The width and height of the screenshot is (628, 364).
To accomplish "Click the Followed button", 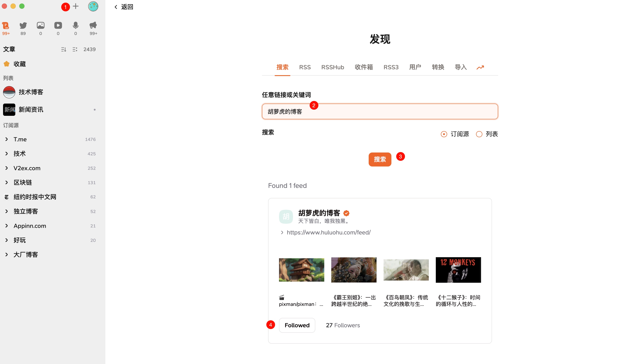I will pyautogui.click(x=297, y=325).
